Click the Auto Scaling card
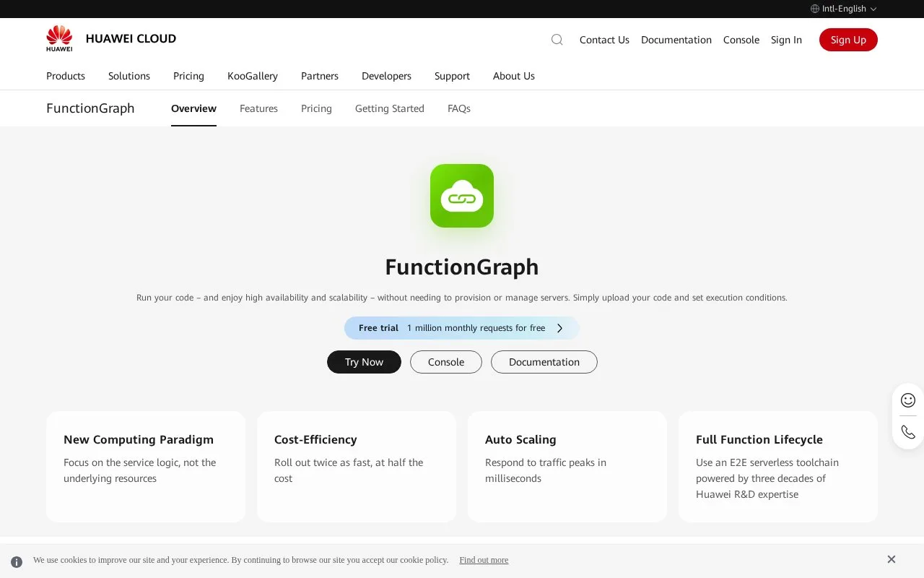924x578 pixels. (567, 467)
